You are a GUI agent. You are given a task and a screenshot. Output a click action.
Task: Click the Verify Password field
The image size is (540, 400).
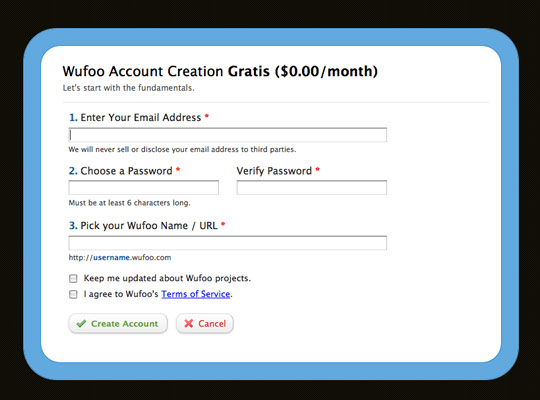click(312, 188)
